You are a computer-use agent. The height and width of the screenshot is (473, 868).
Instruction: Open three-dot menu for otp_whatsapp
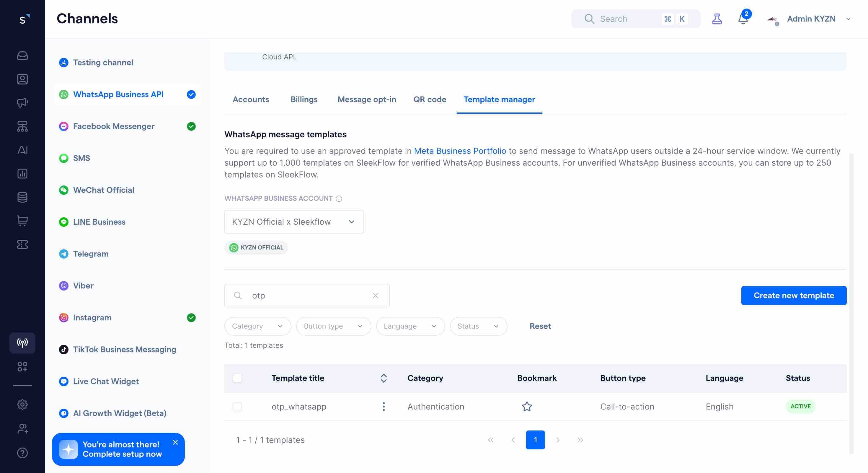(x=384, y=406)
